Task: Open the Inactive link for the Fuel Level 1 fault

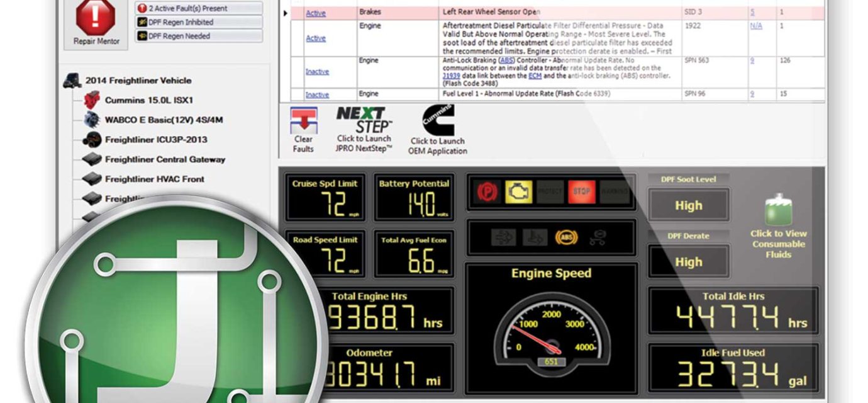Action: tap(317, 95)
